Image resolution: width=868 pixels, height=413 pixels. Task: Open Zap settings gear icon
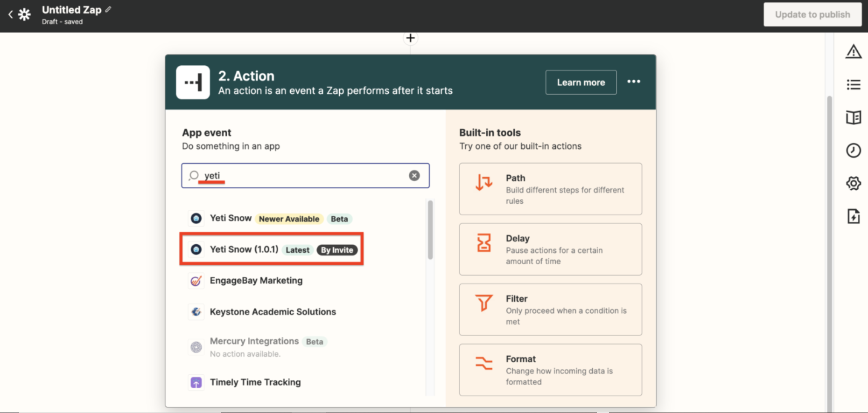point(854,183)
